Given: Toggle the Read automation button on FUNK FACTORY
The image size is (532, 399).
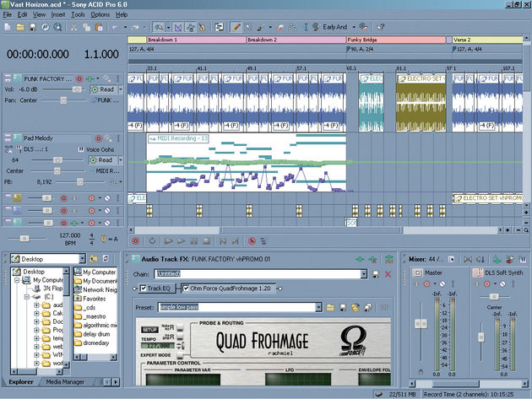Looking at the screenshot, I should [x=103, y=89].
